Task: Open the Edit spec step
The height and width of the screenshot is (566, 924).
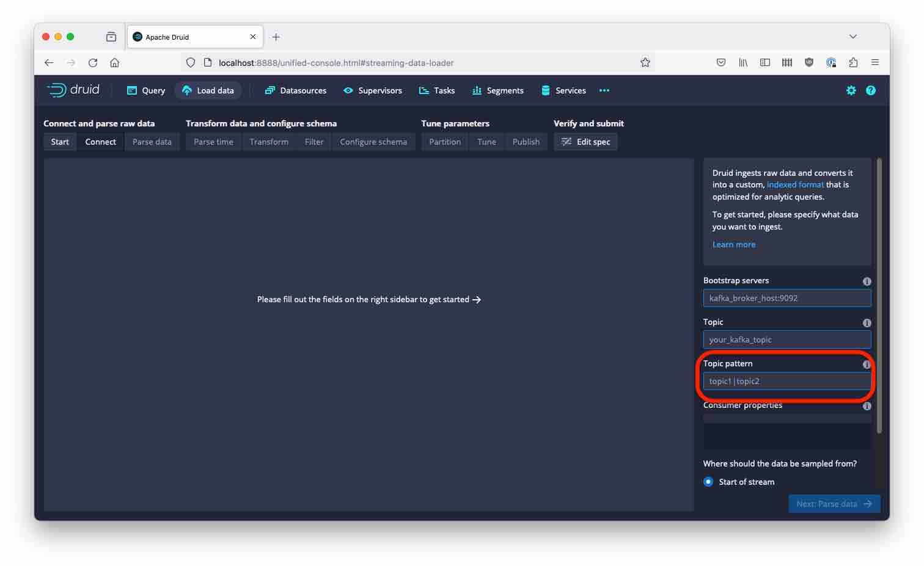Action: tap(585, 142)
